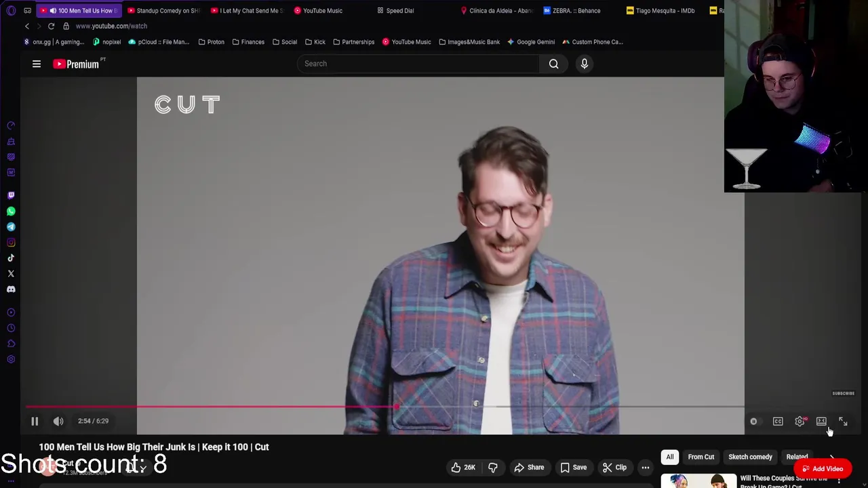The height and width of the screenshot is (488, 868).
Task: Open pCloud File Manager bookmark
Action: click(x=159, y=42)
